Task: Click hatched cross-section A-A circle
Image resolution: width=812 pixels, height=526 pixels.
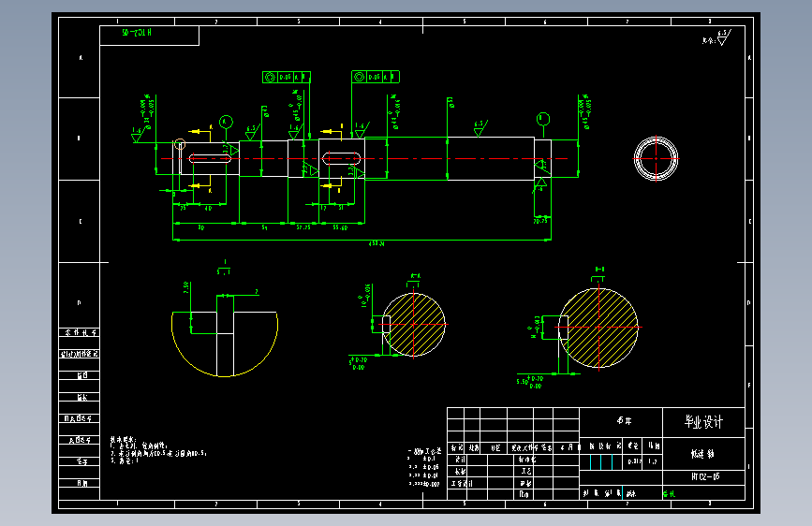Action: (x=414, y=325)
